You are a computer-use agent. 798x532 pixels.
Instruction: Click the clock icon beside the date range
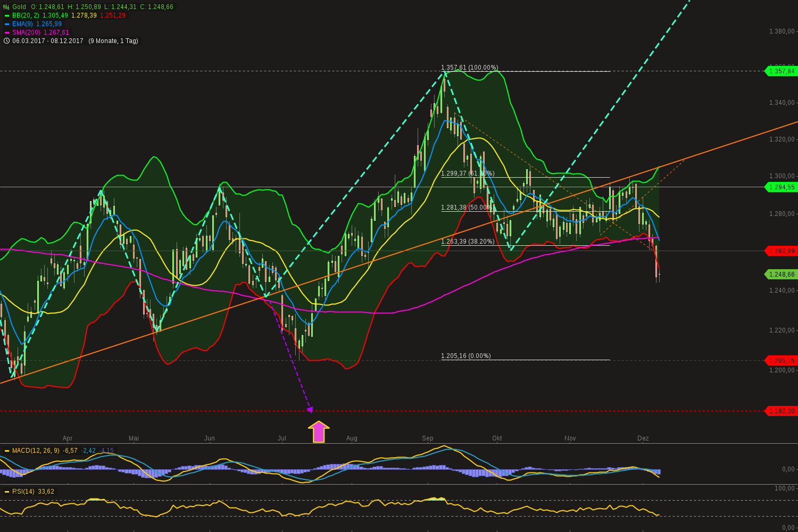point(6,41)
